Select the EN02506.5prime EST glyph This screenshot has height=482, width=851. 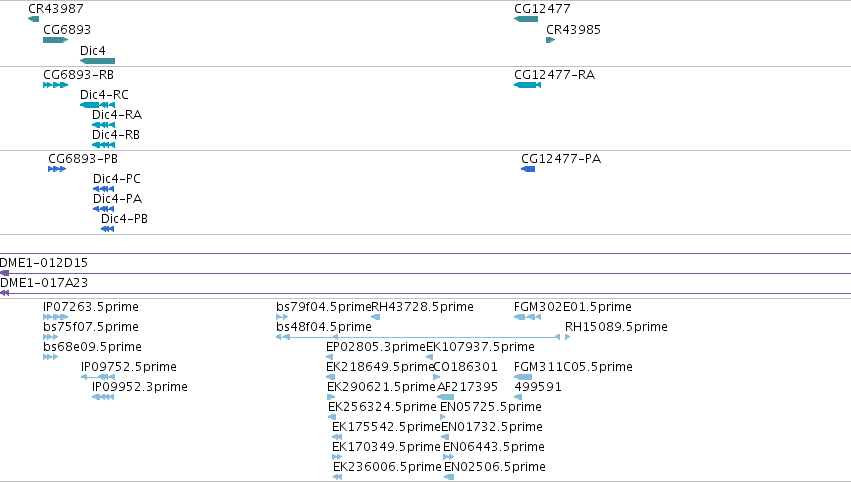[x=449, y=477]
